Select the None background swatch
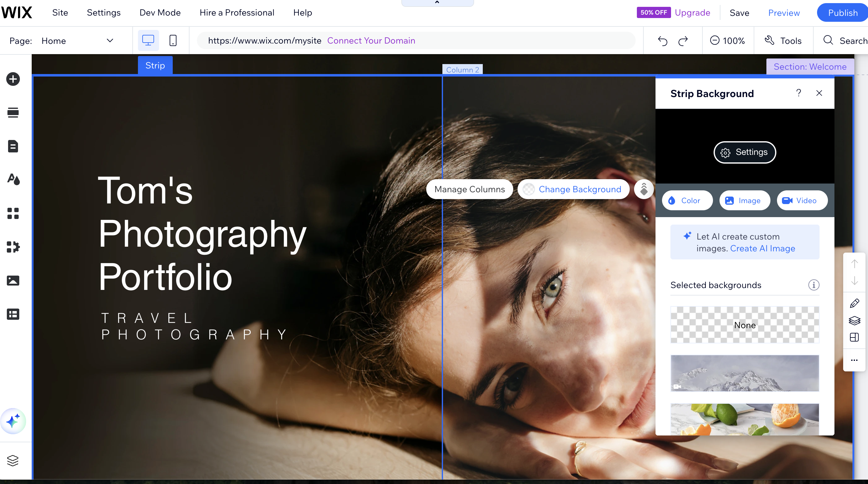This screenshot has height=484, width=868. pos(745,325)
